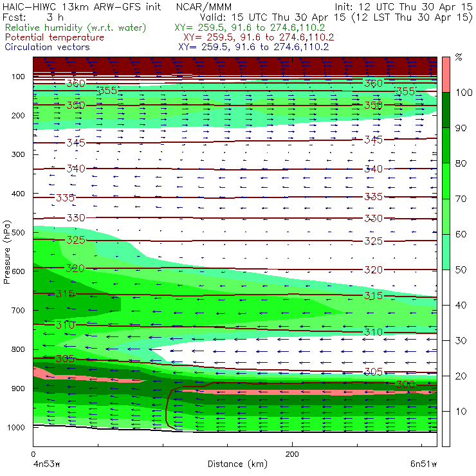
Task: Click the red 'Potential temperature' label
Action: [x=55, y=37]
